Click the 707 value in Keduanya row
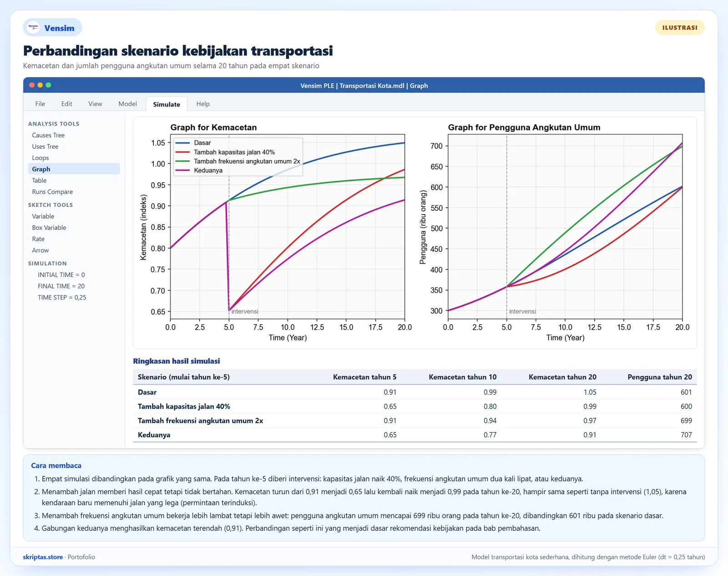This screenshot has width=728, height=576. (686, 435)
